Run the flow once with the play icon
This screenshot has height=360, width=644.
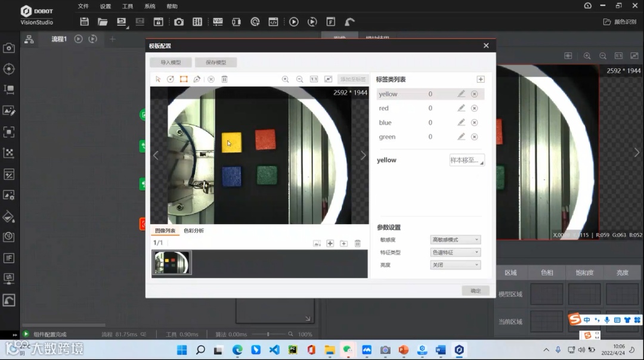293,22
